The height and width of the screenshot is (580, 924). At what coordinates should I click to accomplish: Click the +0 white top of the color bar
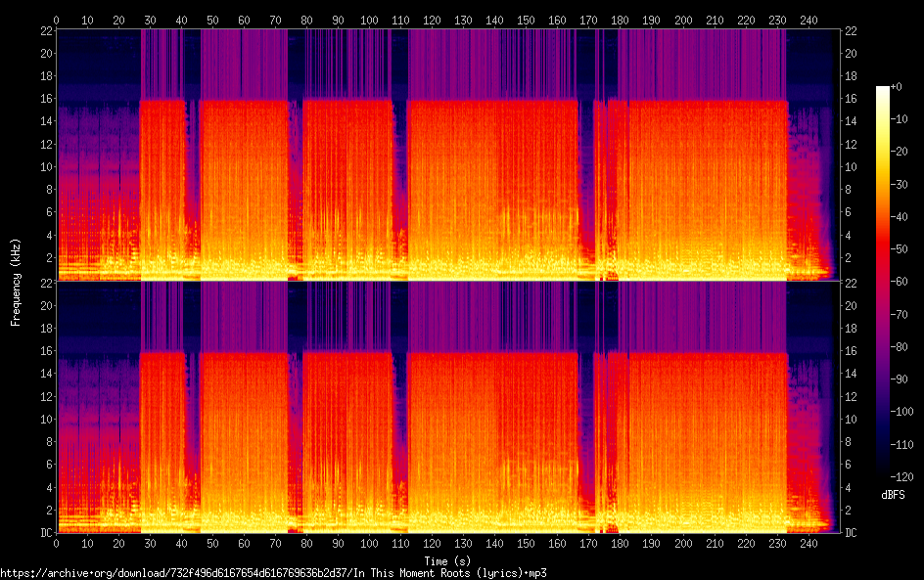[883, 89]
